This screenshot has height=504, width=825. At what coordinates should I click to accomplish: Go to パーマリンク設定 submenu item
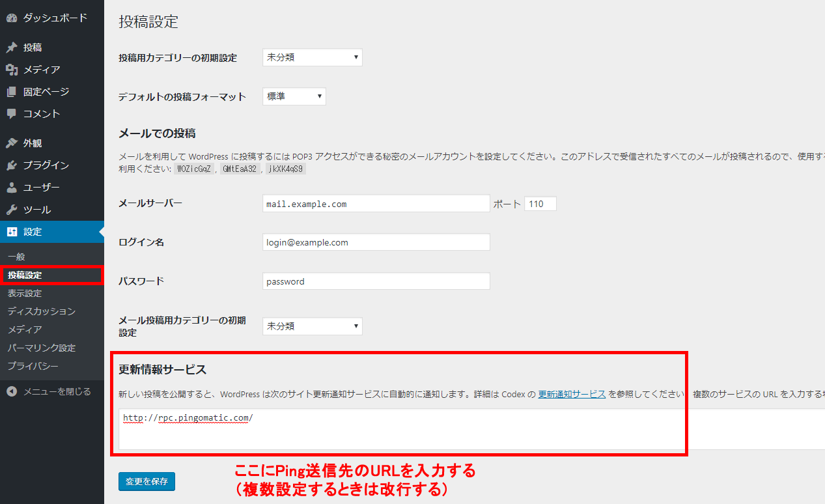pos(42,348)
